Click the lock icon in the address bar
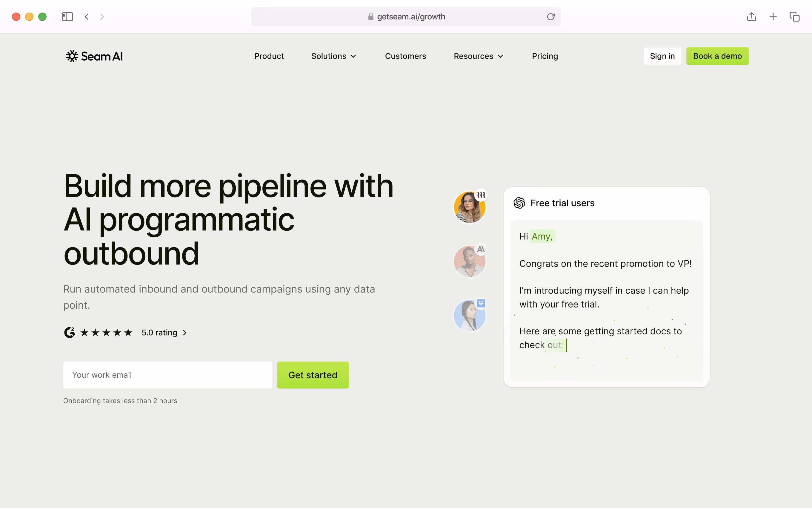 (x=371, y=16)
